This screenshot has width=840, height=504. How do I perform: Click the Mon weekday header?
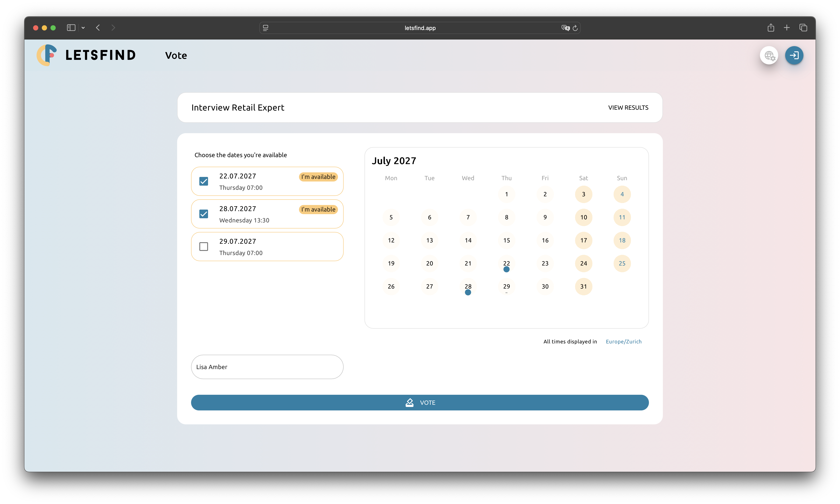click(391, 178)
